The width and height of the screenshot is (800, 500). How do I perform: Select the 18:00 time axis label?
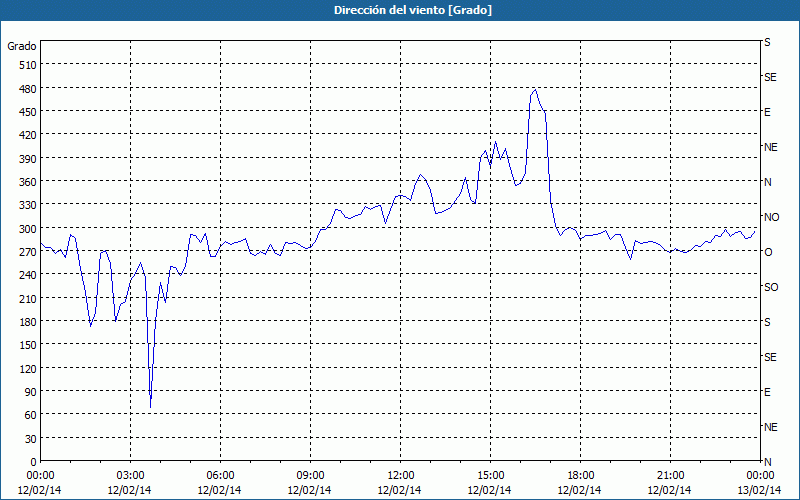point(581,476)
